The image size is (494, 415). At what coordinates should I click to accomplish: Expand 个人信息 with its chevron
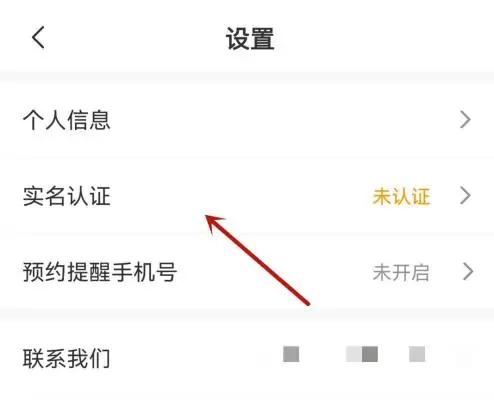(465, 120)
